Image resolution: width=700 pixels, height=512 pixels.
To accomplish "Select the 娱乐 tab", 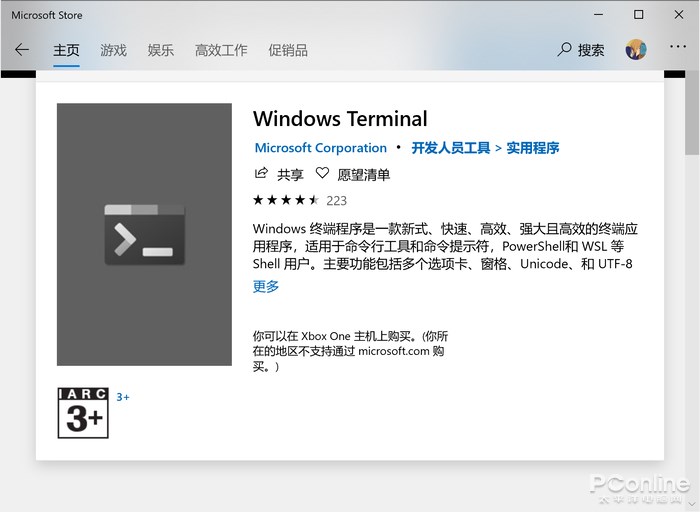I will coord(160,50).
